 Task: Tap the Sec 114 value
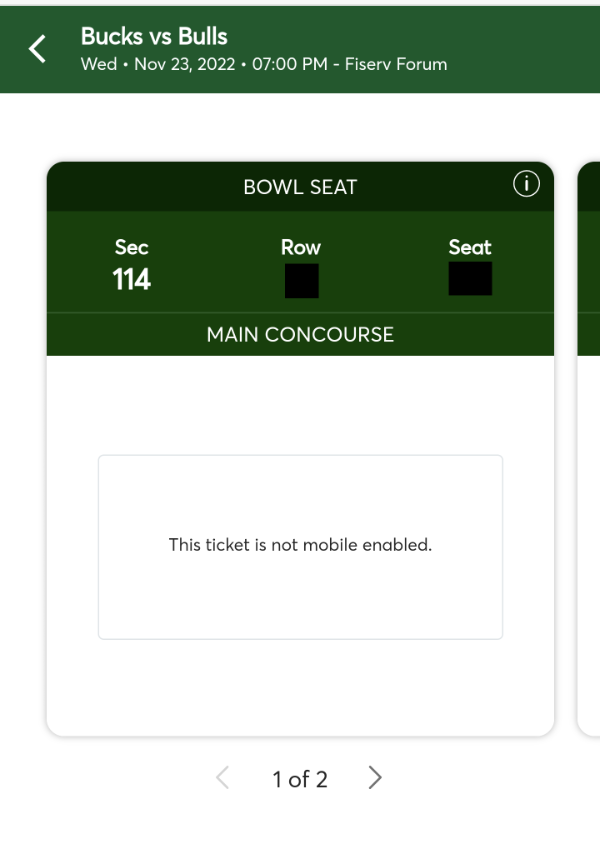(131, 279)
